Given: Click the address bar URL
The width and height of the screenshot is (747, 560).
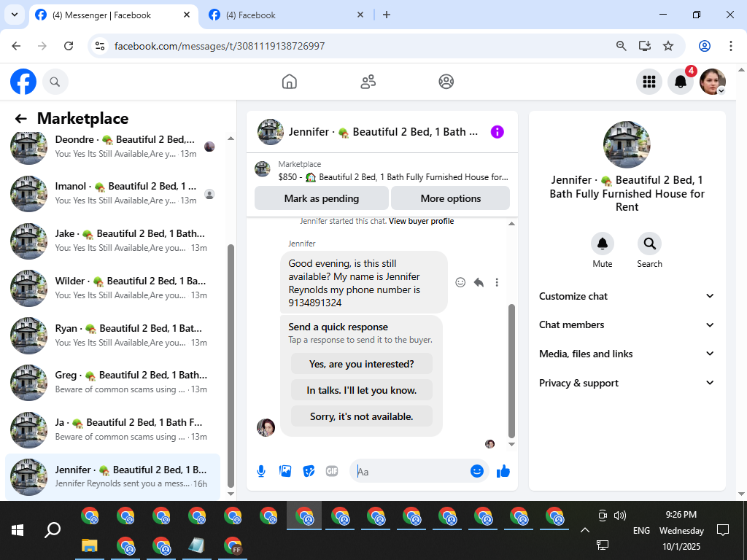Looking at the screenshot, I should pos(220,46).
